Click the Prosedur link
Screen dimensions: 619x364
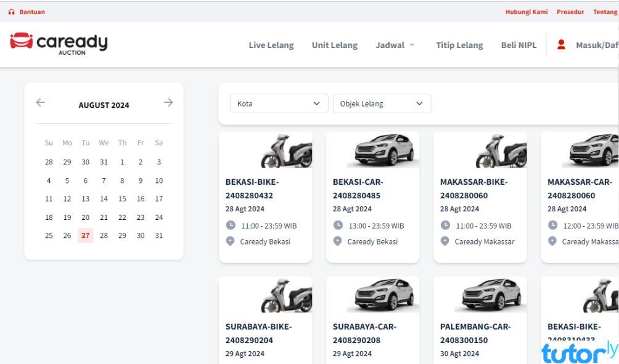[x=570, y=12]
